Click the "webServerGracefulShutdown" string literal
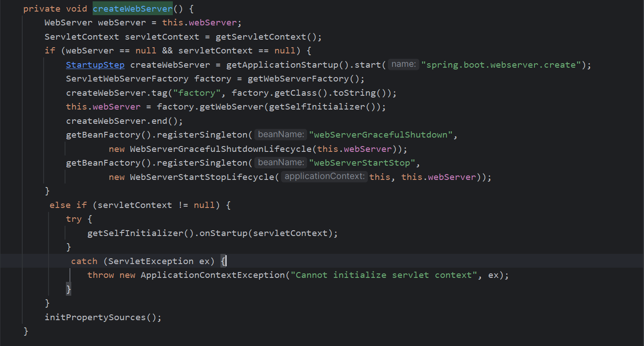The width and height of the screenshot is (644, 346). pyautogui.click(x=381, y=134)
